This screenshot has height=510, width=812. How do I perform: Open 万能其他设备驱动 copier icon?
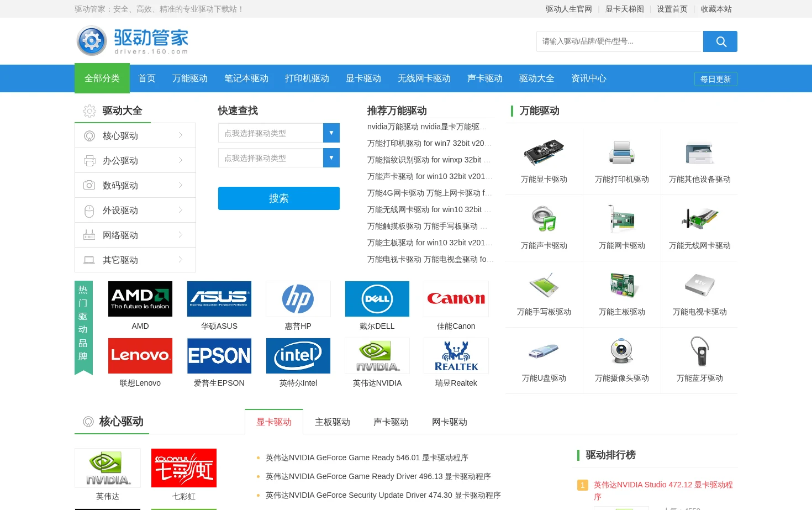[x=700, y=153]
